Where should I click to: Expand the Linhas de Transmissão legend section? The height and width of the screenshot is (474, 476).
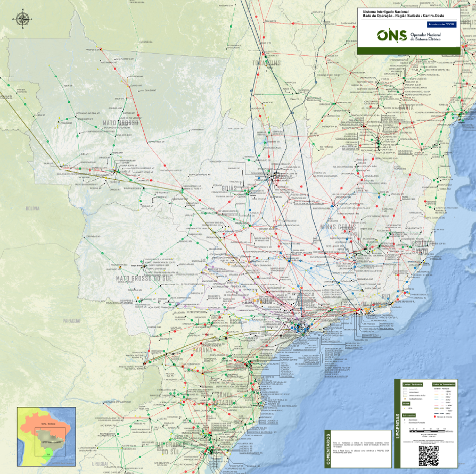pos(444,385)
